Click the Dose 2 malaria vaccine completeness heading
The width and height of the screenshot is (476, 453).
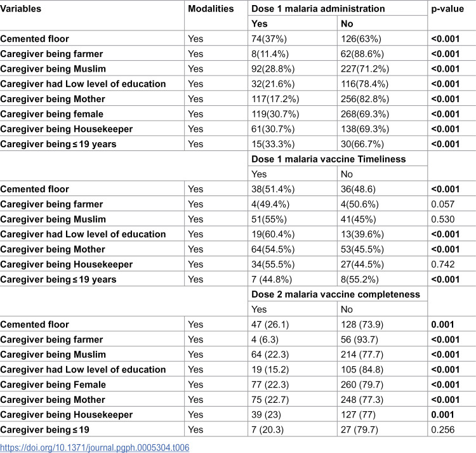coord(336,294)
